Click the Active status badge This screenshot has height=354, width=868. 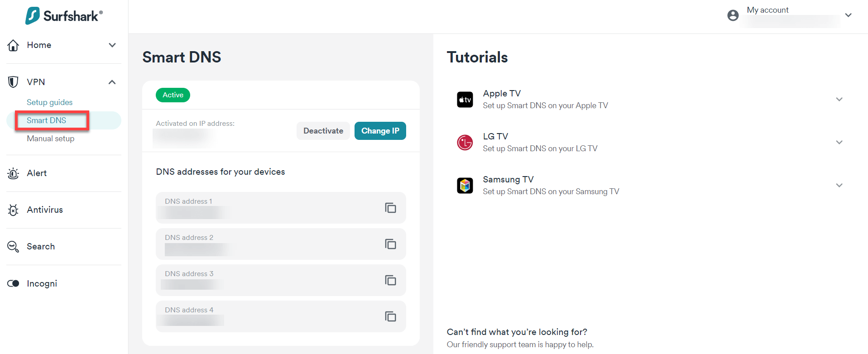coord(173,95)
